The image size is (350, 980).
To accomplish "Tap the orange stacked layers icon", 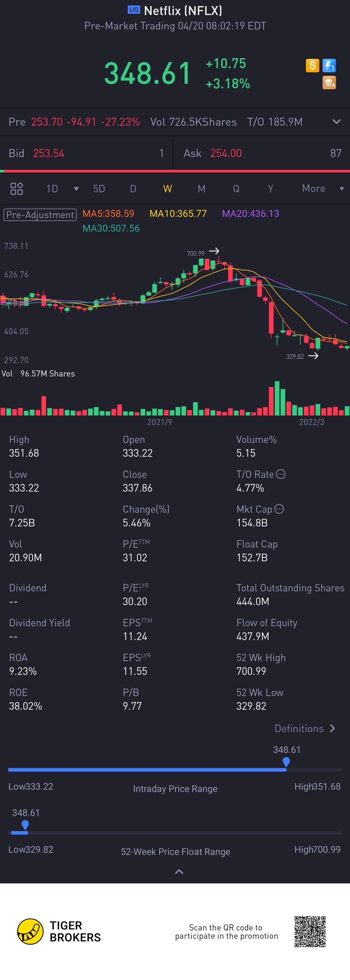I will click(x=329, y=83).
